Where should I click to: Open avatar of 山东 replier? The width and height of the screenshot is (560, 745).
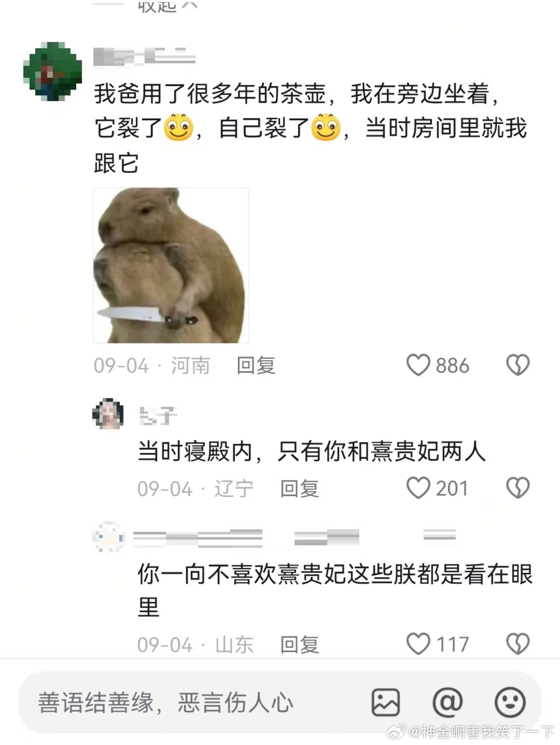point(108,537)
